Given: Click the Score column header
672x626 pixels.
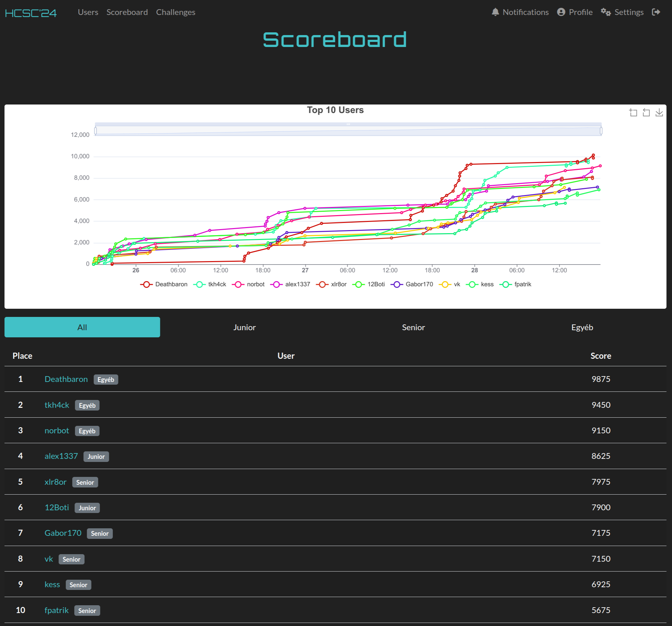Looking at the screenshot, I should [601, 356].
